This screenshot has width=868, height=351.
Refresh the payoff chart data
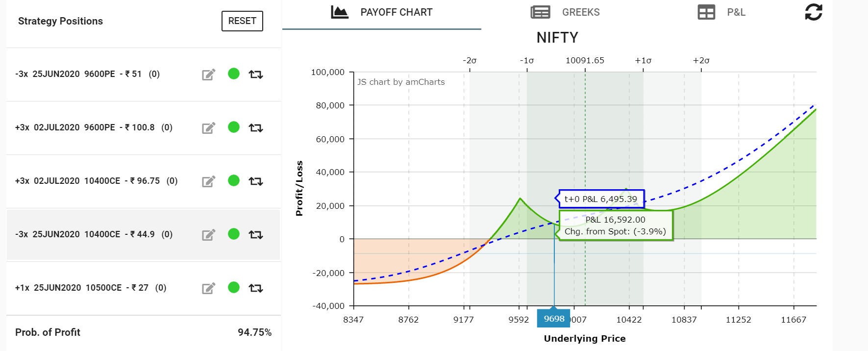814,12
